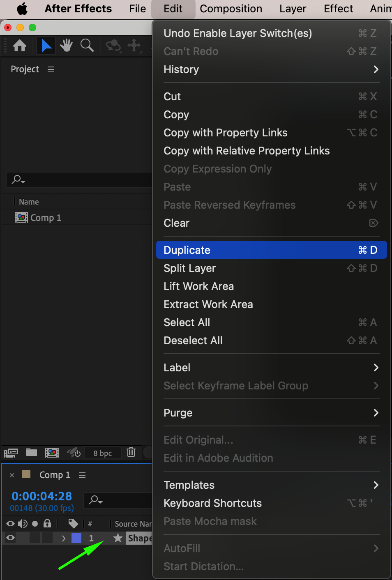
Task: Open the Label submenu
Action: (271, 368)
